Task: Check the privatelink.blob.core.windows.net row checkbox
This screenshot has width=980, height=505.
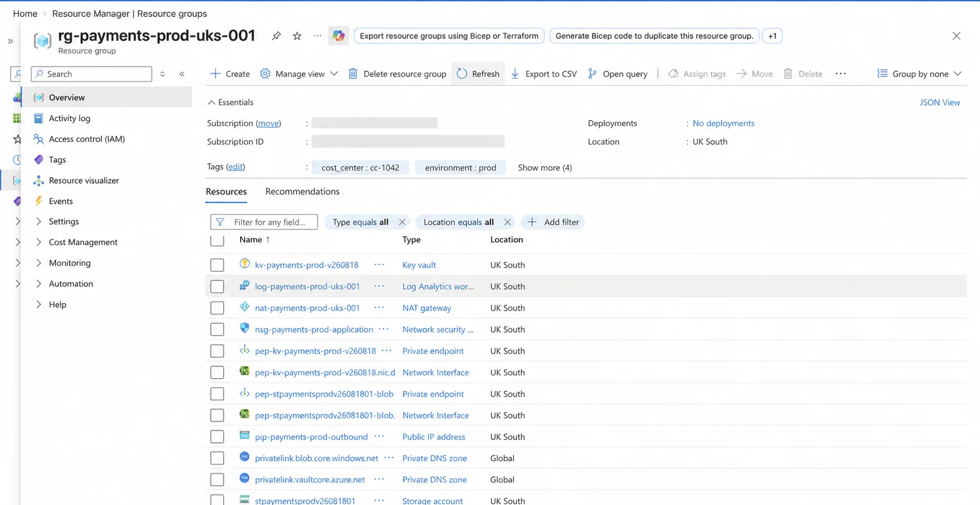Action: tap(217, 458)
